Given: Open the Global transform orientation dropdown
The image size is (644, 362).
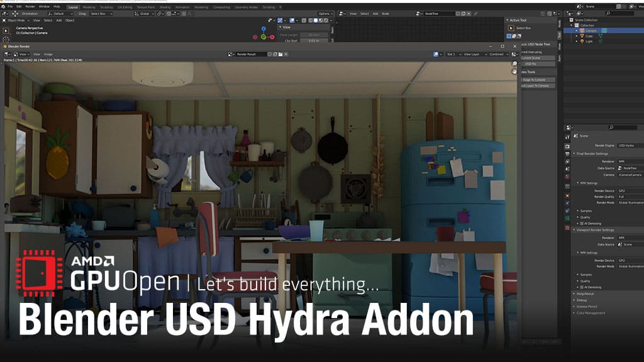Looking at the screenshot, I should 144,14.
